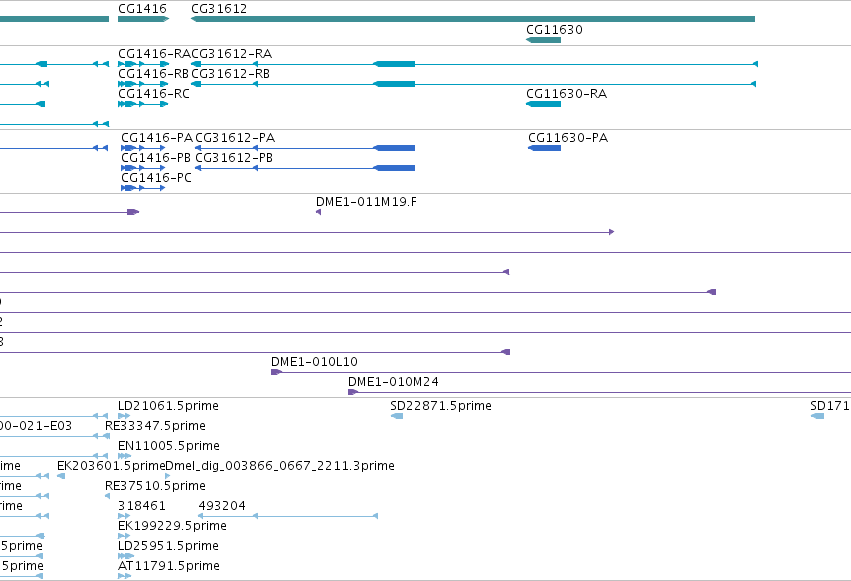Select the RE37510.5prime EST label
This screenshot has height=581, width=851.
pyautogui.click(x=155, y=486)
